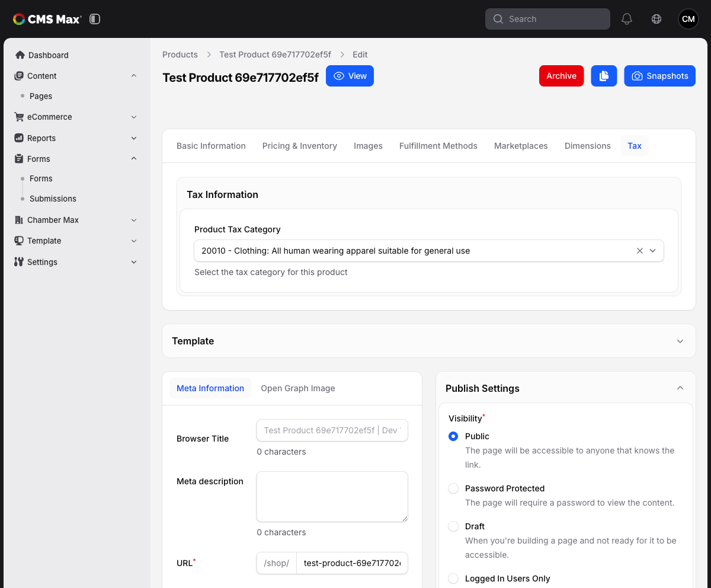Click the red Archive button

pos(561,76)
